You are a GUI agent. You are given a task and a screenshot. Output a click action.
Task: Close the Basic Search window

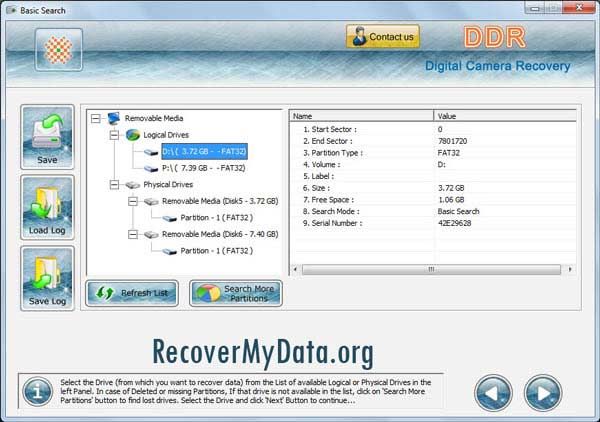[x=579, y=8]
